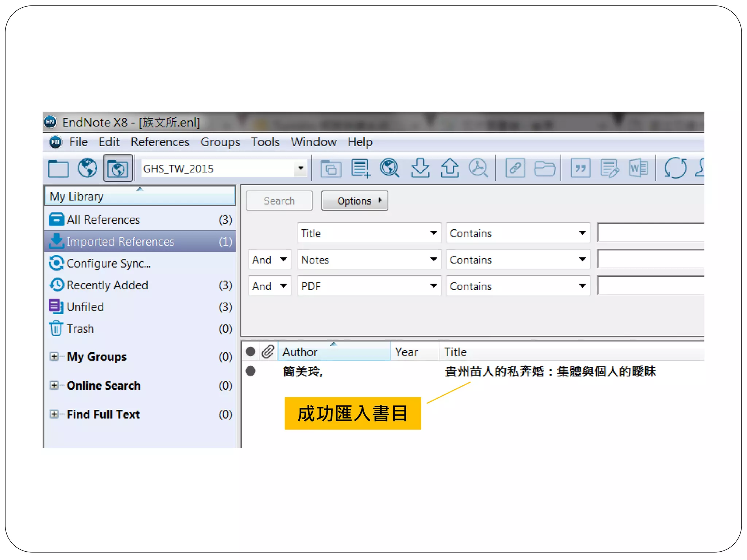The height and width of the screenshot is (560, 747).
Task: Click the Local Library Mode folder icon
Action: 58,168
